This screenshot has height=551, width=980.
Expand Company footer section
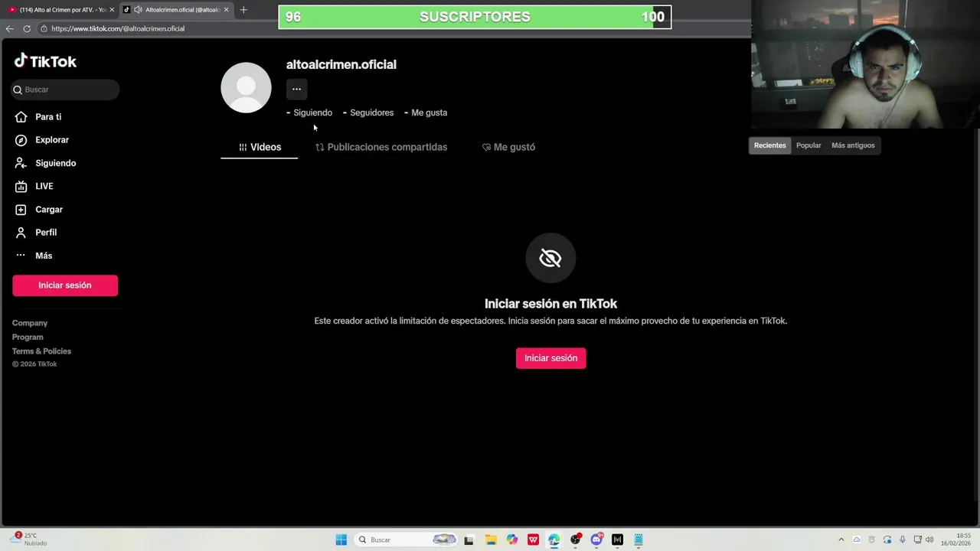(x=30, y=323)
